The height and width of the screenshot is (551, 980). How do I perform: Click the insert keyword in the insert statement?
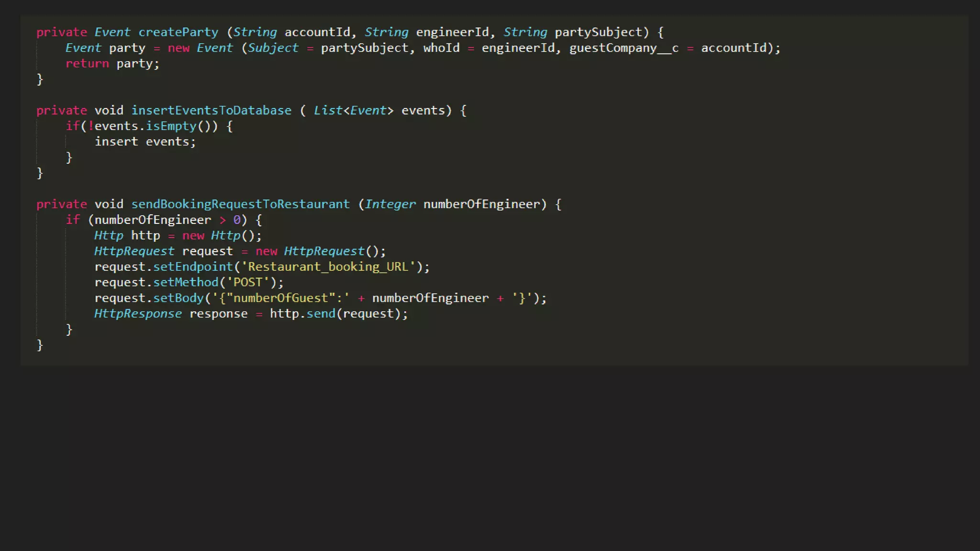click(x=116, y=142)
